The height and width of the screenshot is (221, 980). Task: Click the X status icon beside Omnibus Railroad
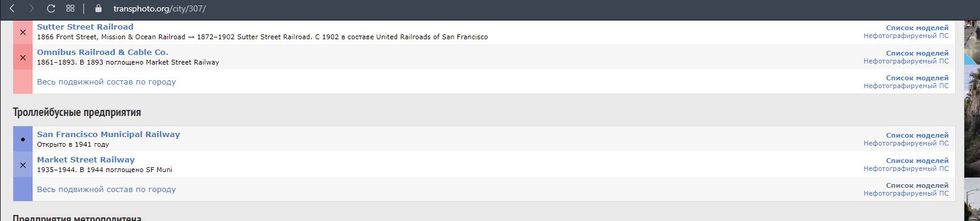click(x=23, y=57)
